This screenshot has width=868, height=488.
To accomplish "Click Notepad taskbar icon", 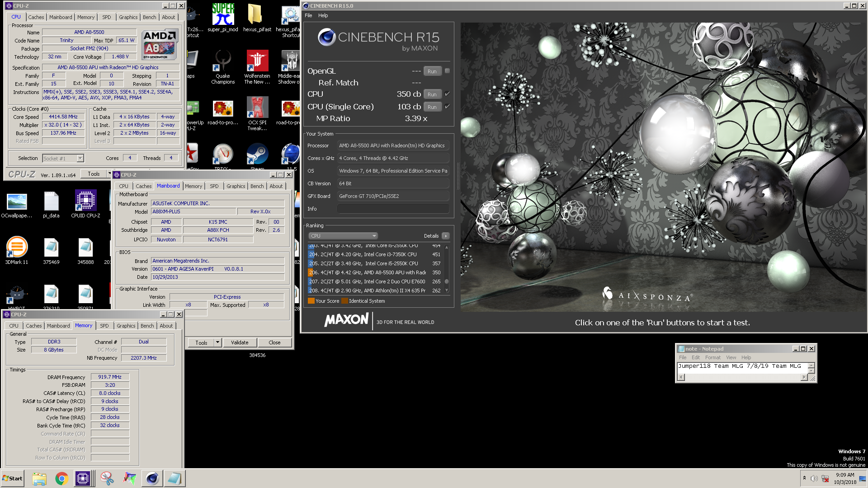I will click(175, 479).
